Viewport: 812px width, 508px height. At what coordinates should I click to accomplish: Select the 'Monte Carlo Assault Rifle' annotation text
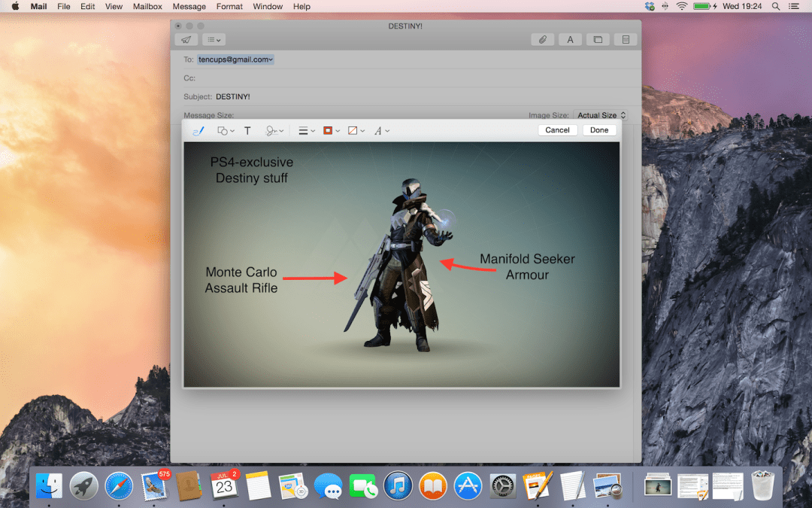click(241, 280)
